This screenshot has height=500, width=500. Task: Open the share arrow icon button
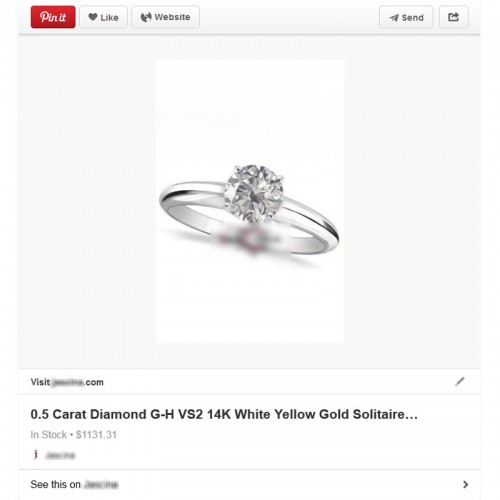tap(454, 17)
